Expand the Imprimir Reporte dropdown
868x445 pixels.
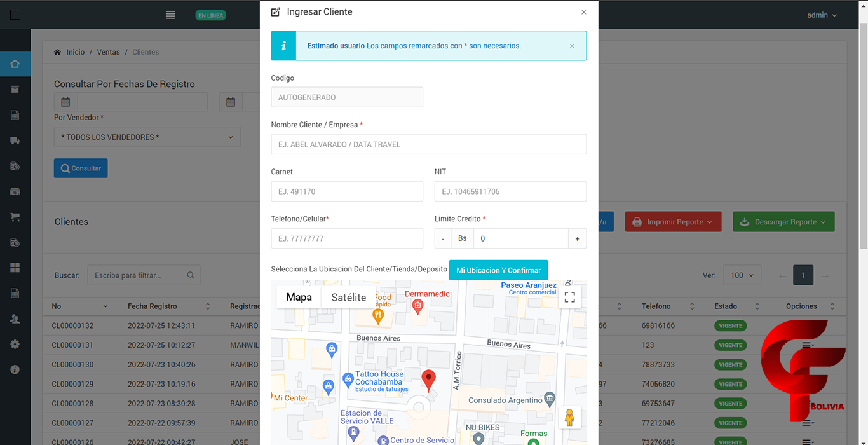click(674, 222)
